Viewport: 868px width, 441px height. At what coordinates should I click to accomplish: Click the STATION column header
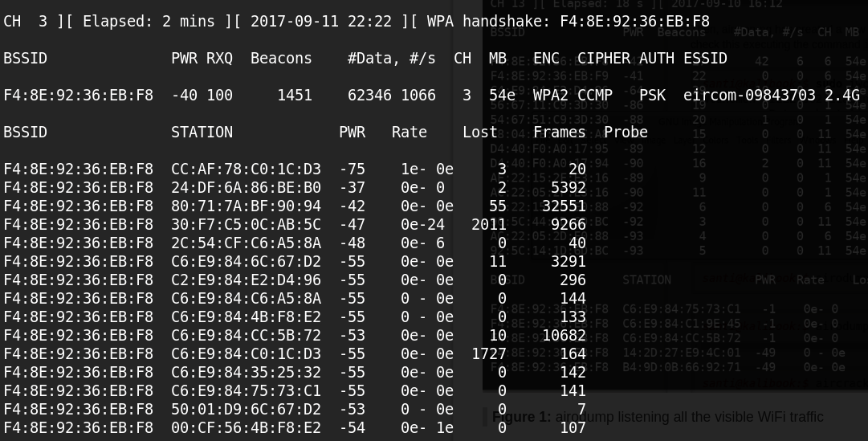tap(202, 133)
